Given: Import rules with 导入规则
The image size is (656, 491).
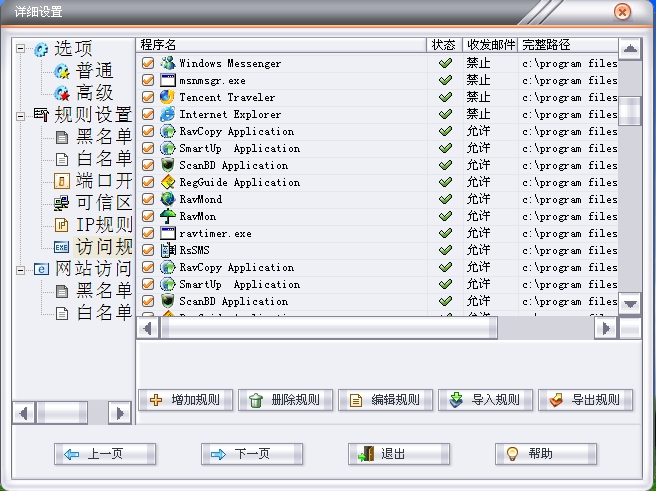Looking at the screenshot, I should tap(485, 400).
